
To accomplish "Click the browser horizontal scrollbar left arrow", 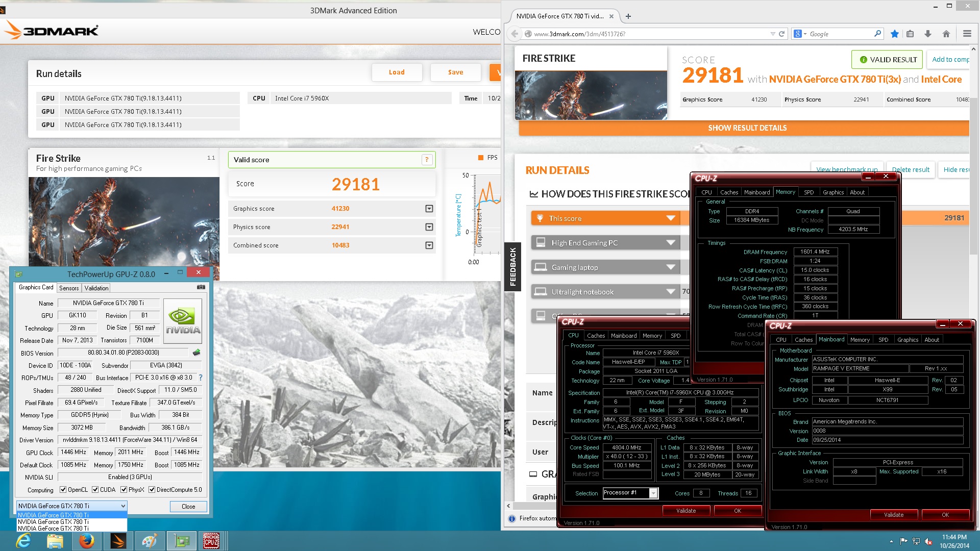I will [x=508, y=506].
